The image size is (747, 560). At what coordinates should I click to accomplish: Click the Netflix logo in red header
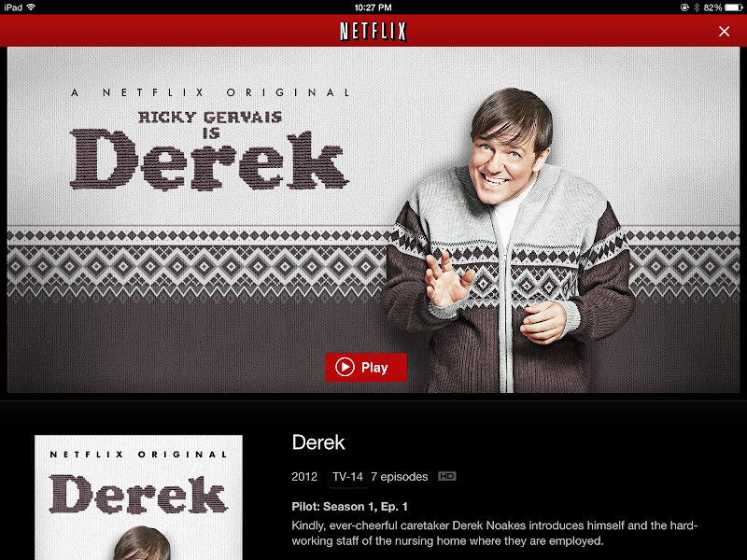(373, 32)
